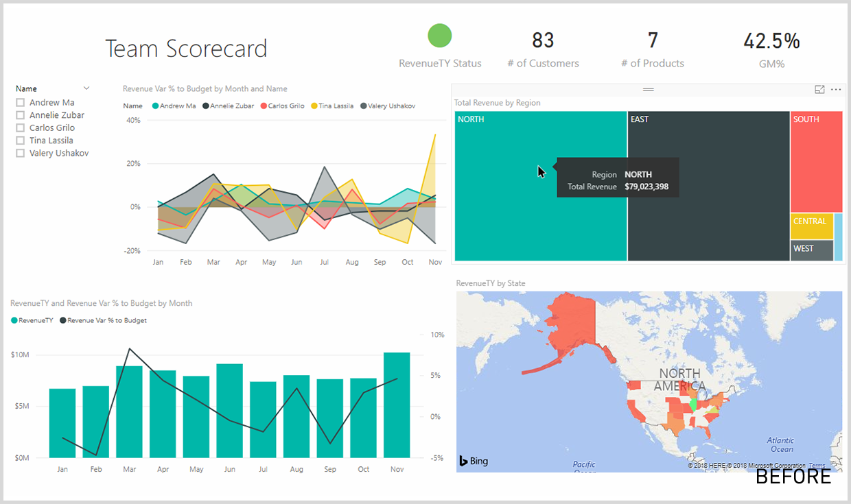
Task: Click the green RevenueTY Status circle
Action: 439,36
